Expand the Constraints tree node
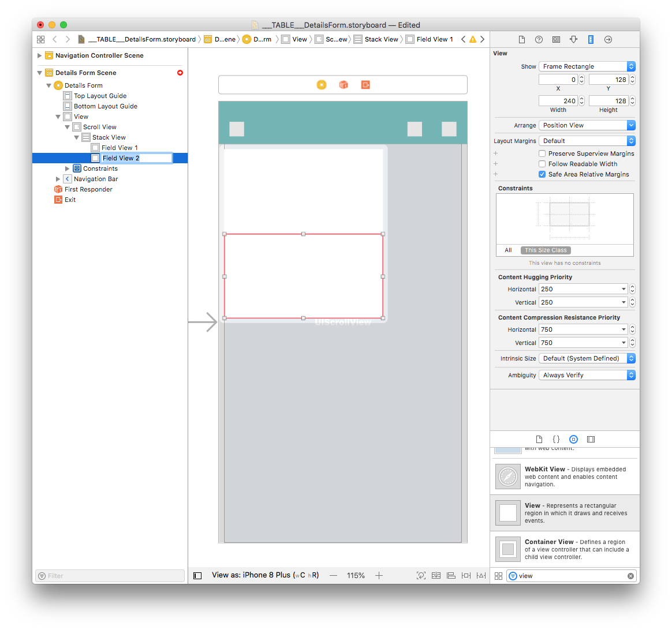672x630 pixels. [x=68, y=168]
